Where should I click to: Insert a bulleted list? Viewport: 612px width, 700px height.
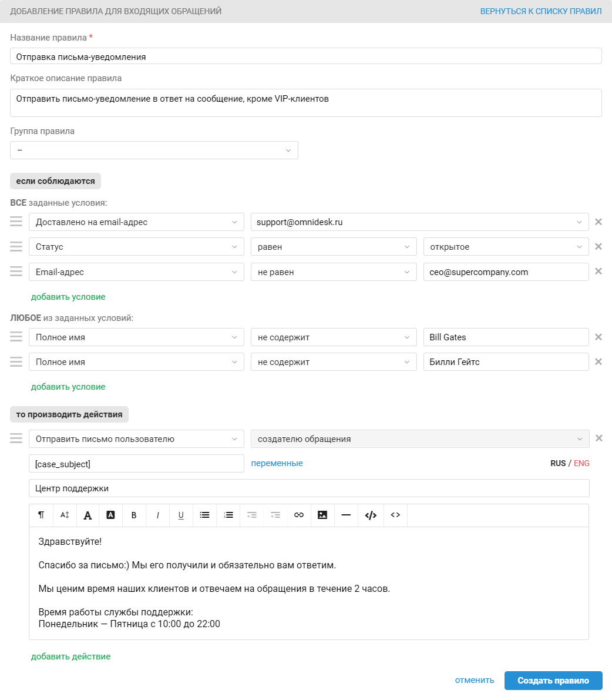click(205, 515)
